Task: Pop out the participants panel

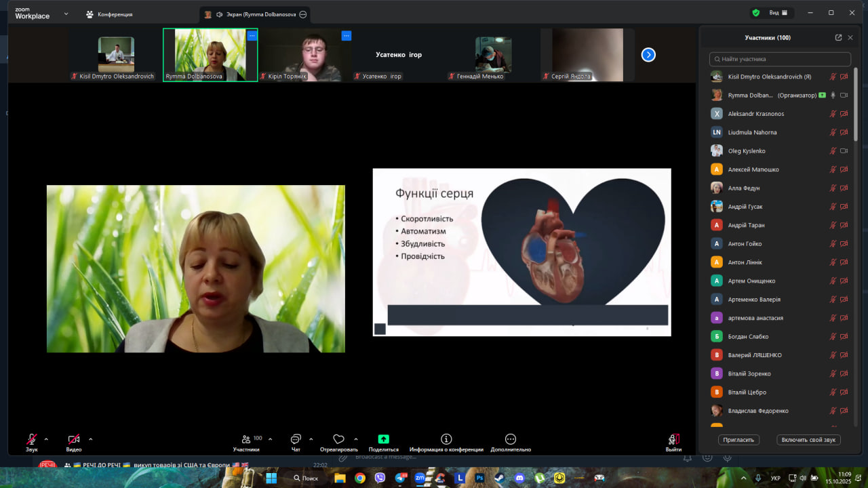Action: coord(838,38)
